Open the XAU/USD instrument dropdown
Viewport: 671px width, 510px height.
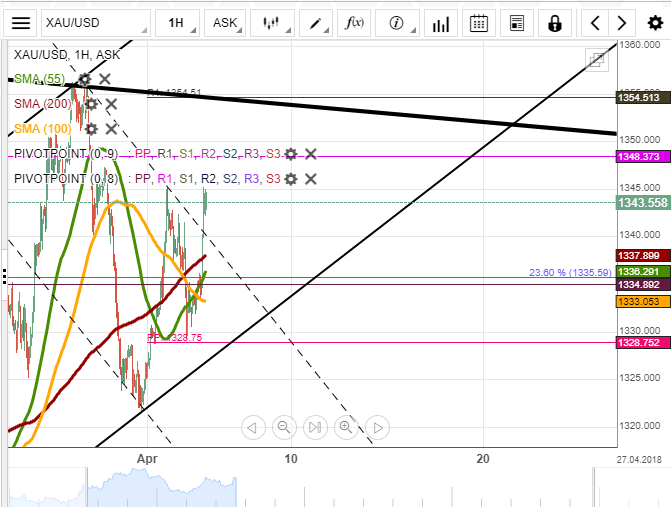pos(96,23)
